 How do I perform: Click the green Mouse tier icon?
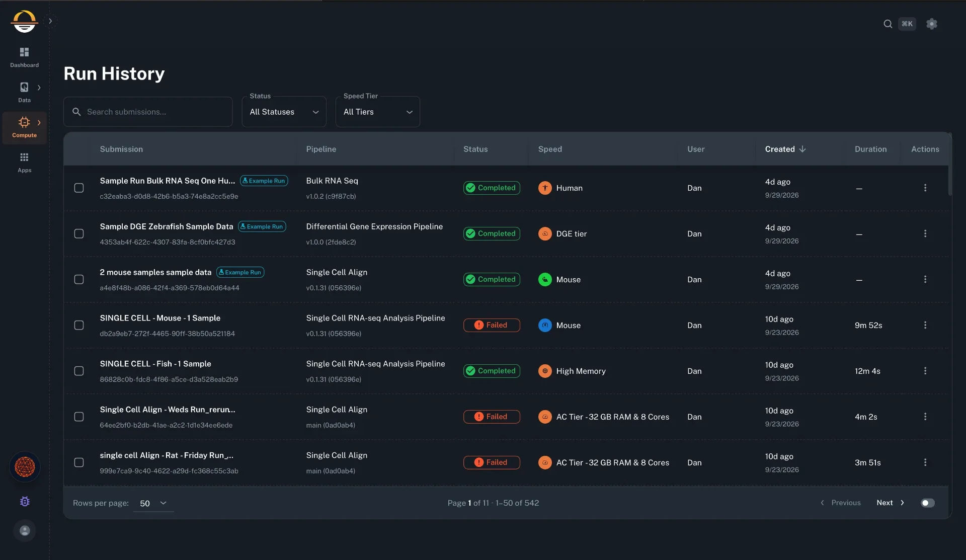point(545,279)
